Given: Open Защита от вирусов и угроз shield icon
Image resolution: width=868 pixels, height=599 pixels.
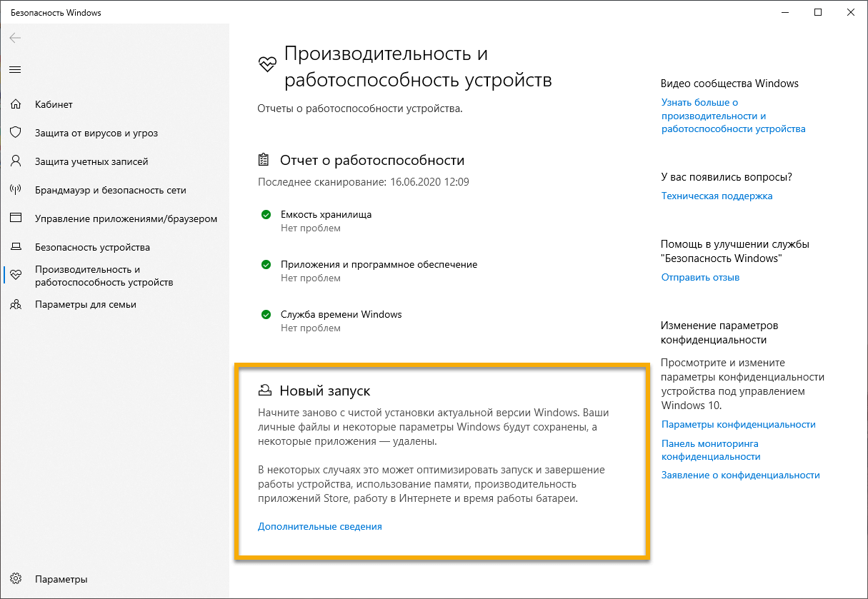Looking at the screenshot, I should click(16, 133).
